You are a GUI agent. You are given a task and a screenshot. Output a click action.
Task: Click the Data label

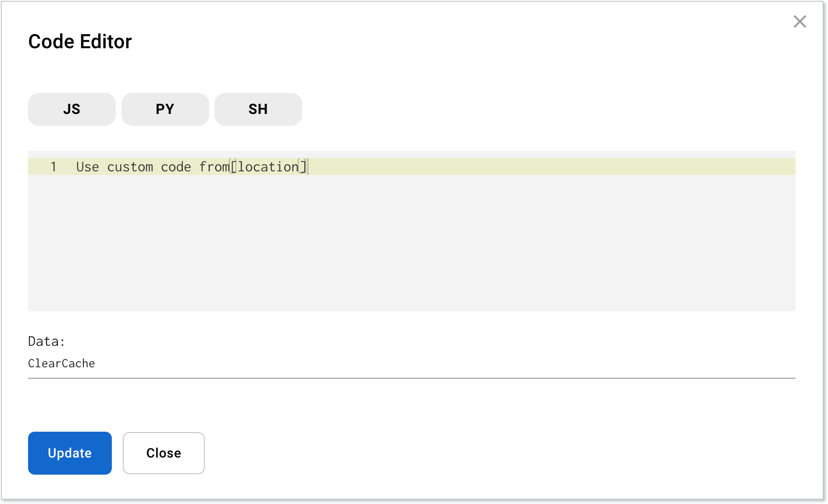(46, 341)
